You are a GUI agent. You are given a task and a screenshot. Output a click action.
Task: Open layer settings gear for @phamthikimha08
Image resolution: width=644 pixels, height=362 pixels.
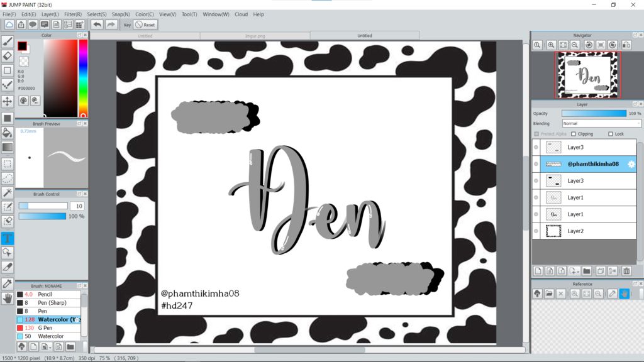[631, 164]
